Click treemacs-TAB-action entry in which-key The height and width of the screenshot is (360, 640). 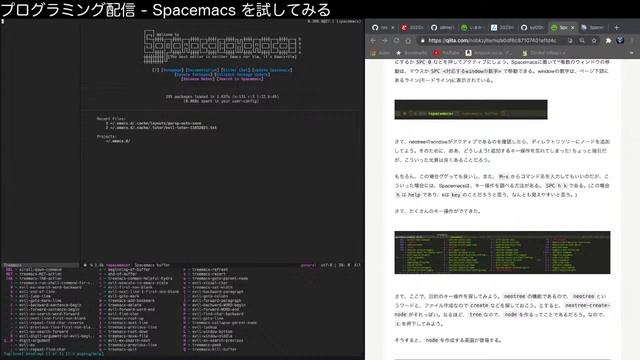pyautogui.click(x=40, y=278)
